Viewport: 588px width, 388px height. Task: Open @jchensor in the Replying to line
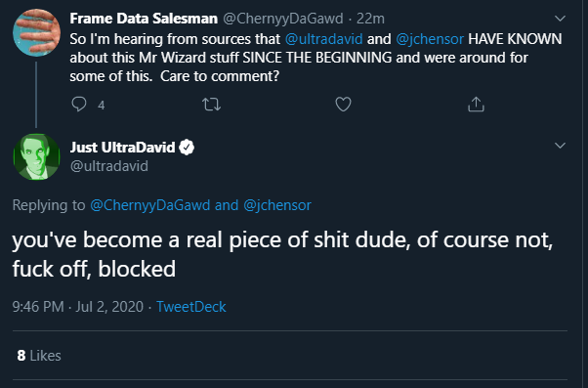pos(277,205)
